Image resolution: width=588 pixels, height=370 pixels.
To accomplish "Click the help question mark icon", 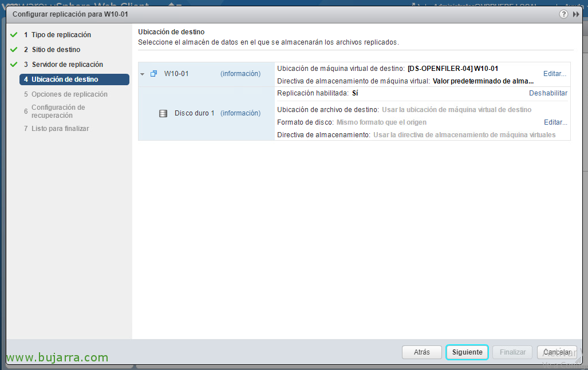I will pyautogui.click(x=564, y=14).
